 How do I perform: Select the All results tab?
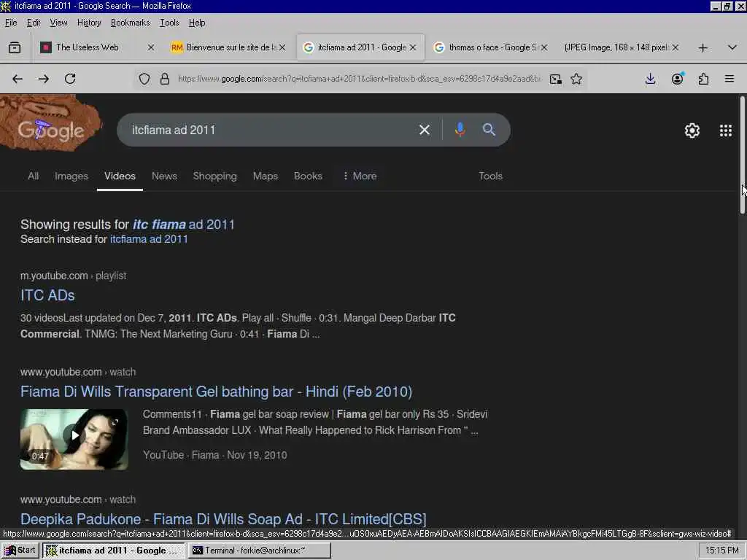tap(34, 176)
